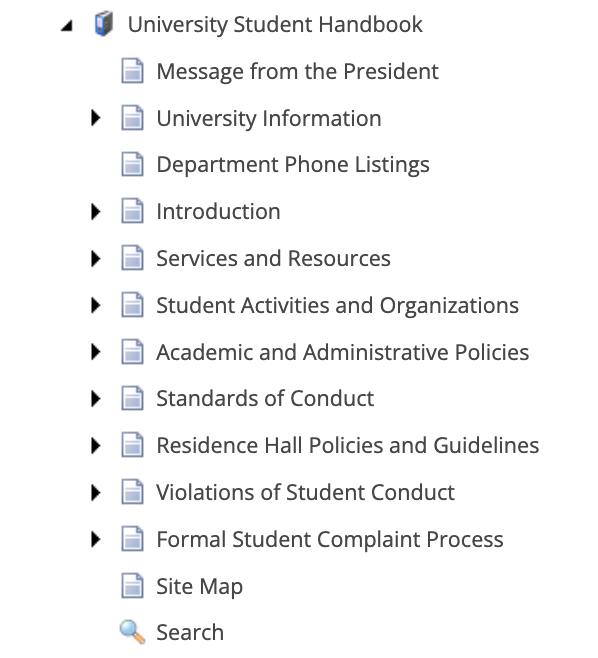Expand Academic and Administrative Policies node
The height and width of the screenshot is (658, 598).
point(96,352)
